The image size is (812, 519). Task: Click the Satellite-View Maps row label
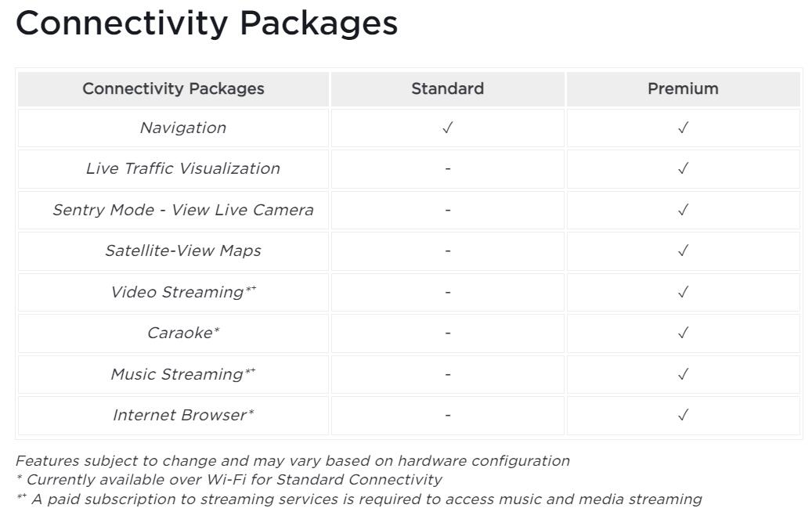coord(182,250)
